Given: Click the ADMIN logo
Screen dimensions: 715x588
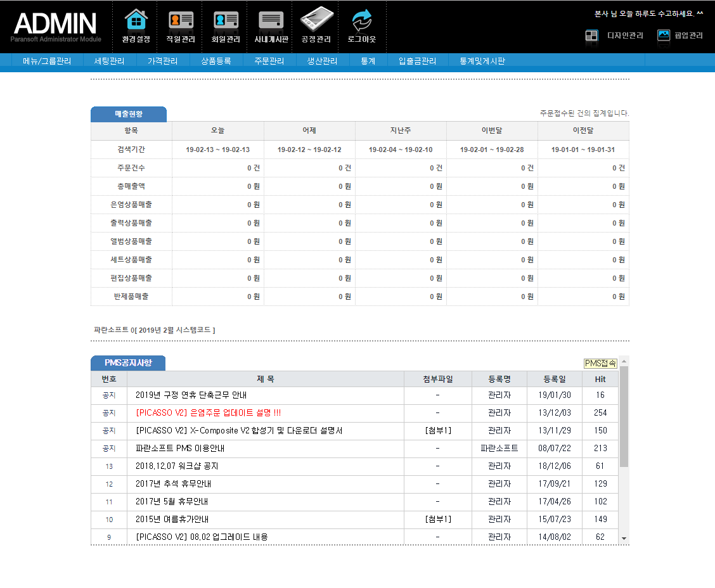Looking at the screenshot, I should (x=56, y=25).
